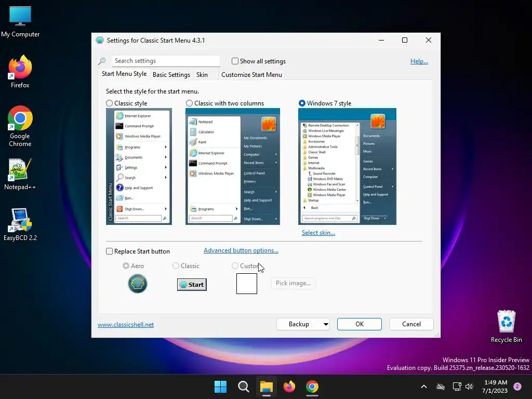Open the Help... link
Viewport: 532px width, 399px height.
point(419,61)
